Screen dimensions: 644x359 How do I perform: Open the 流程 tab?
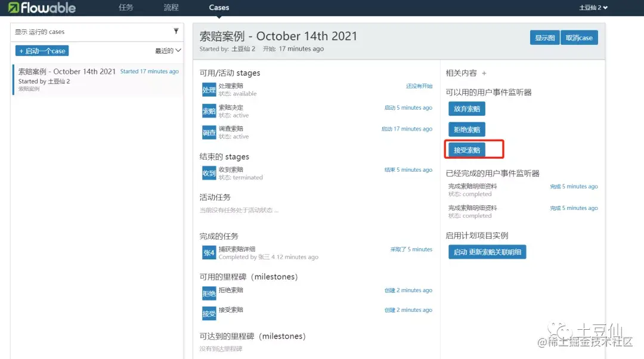[x=171, y=7]
